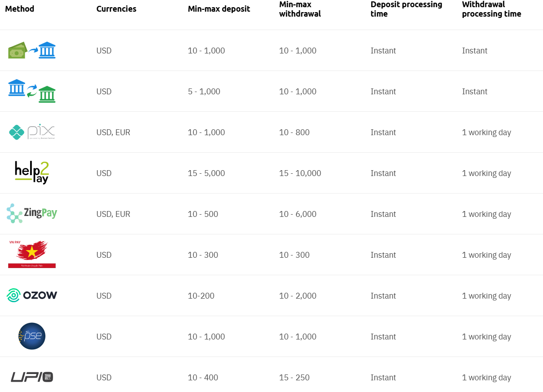Click the bank-to-bank transfer icon
543x392 pixels.
31,91
